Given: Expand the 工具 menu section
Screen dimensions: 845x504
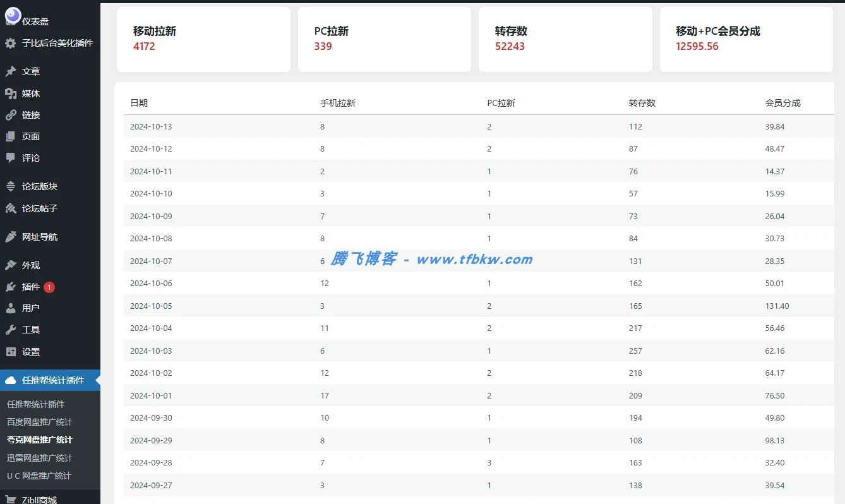Looking at the screenshot, I should pyautogui.click(x=29, y=329).
